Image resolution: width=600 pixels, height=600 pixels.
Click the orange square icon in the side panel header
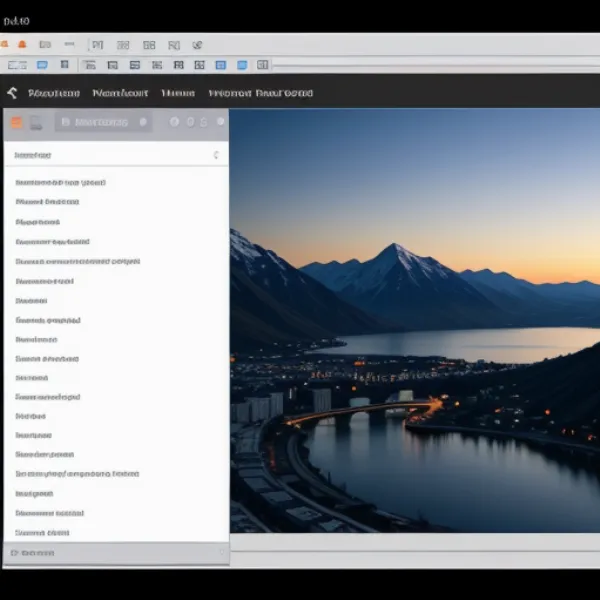(16, 123)
